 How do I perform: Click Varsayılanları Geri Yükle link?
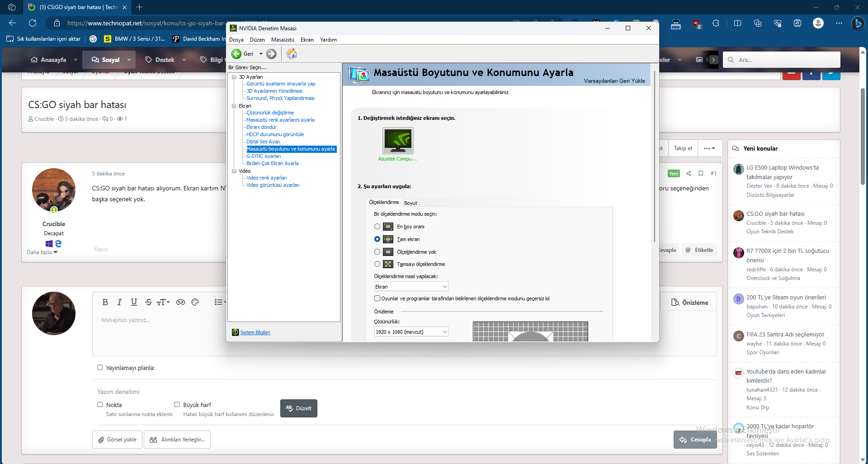[614, 81]
